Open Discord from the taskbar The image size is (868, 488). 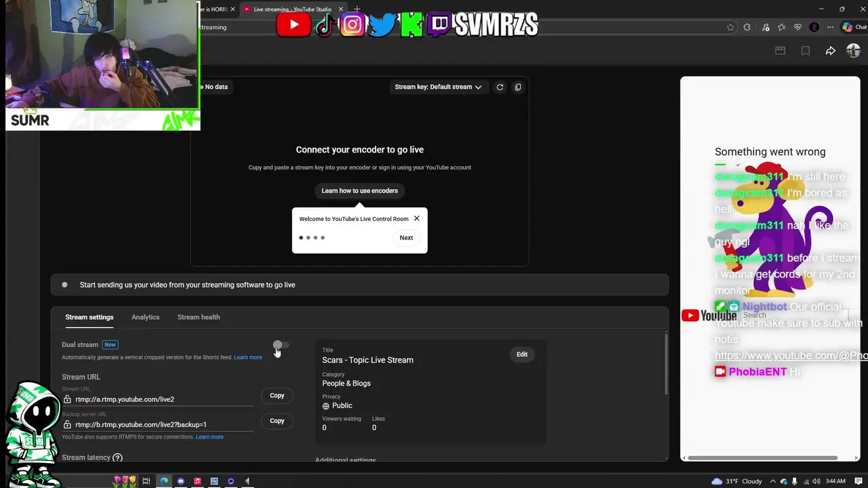point(181,481)
